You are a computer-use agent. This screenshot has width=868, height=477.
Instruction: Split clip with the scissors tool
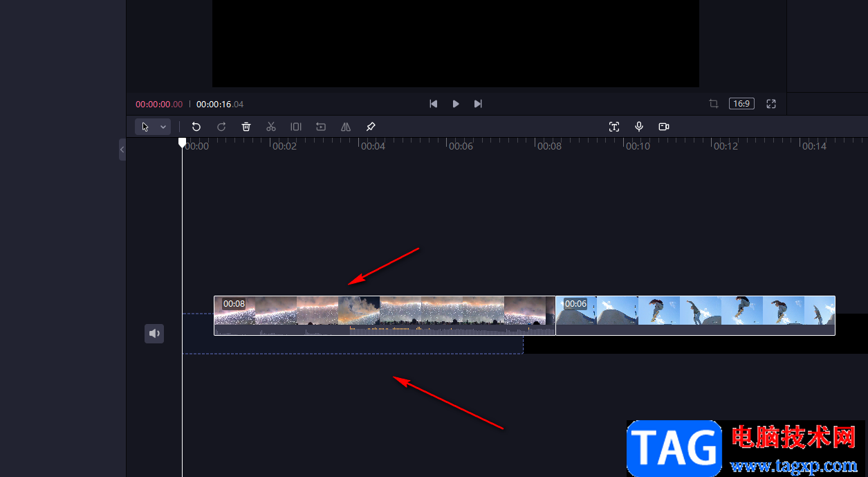pyautogui.click(x=271, y=127)
